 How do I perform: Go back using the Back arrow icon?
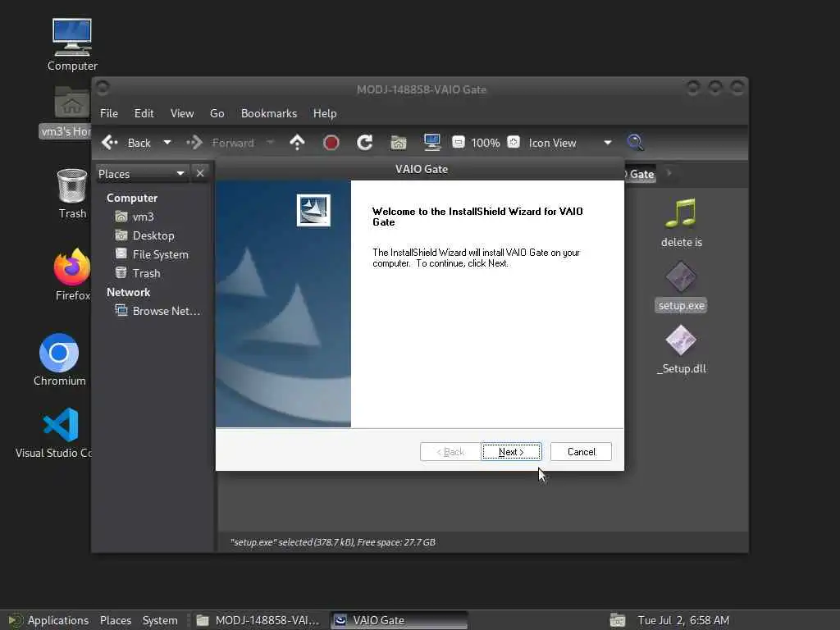tap(109, 143)
